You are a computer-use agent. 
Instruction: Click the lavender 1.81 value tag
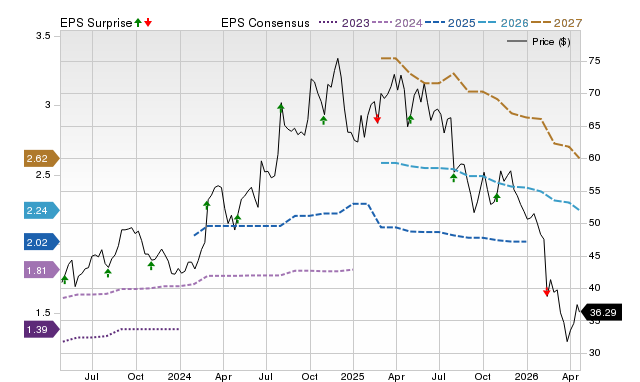(x=42, y=270)
